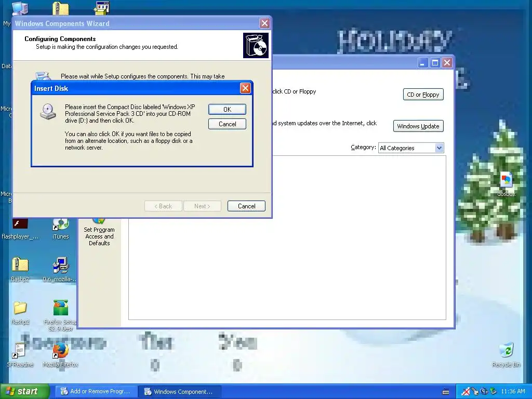Screen dimensions: 532x399
Task: Select the Firefox Setup 52.9.0esr icon
Action: [60, 315]
